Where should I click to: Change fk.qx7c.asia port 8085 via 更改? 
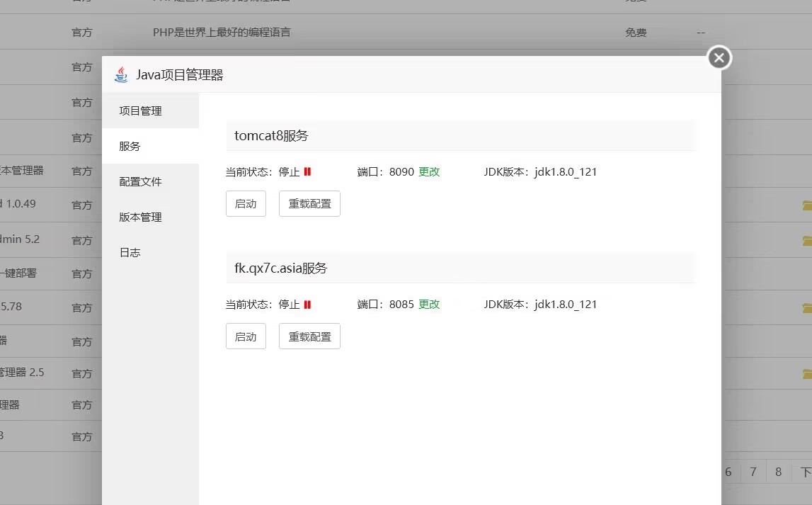pyautogui.click(x=429, y=305)
